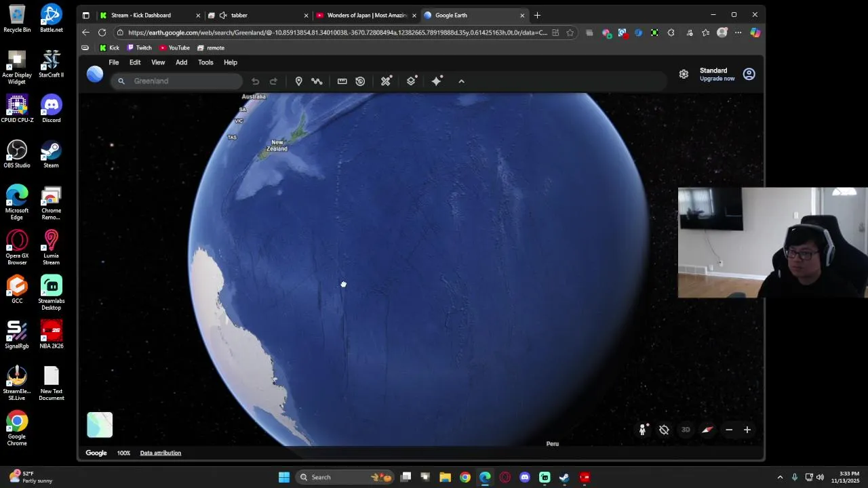This screenshot has height=488, width=868.
Task: Click the New Zealand map label
Action: tap(277, 146)
